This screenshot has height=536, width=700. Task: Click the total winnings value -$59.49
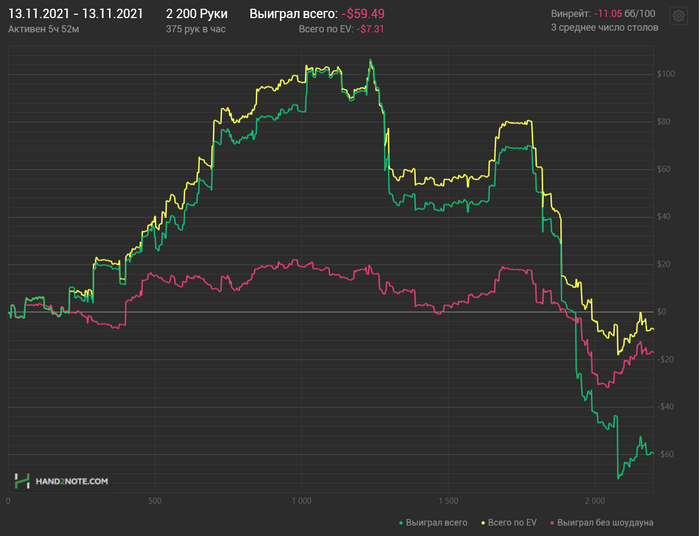tap(362, 14)
